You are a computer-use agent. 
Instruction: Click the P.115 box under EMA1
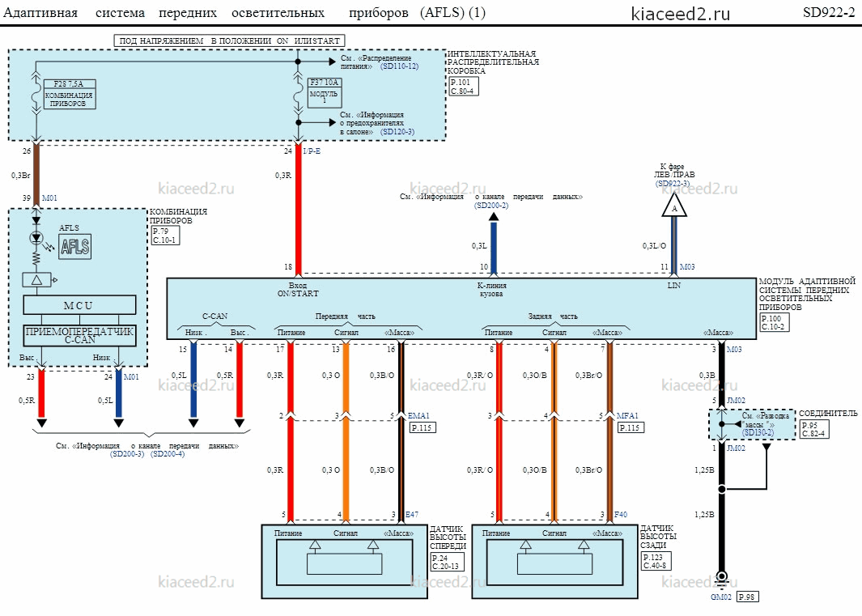click(422, 427)
